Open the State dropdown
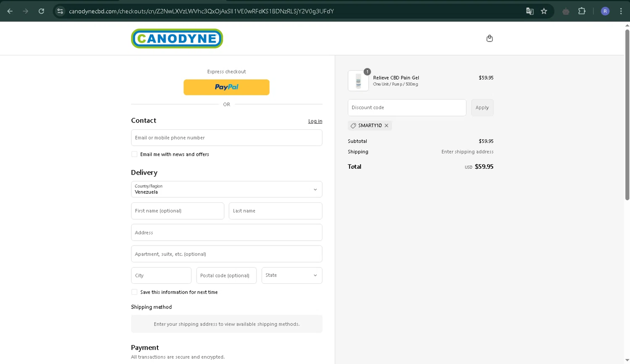 coord(292,275)
